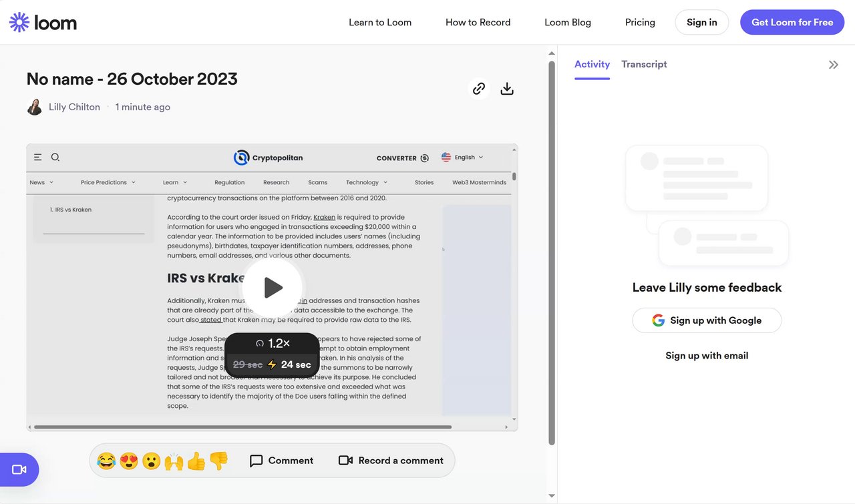Open the Pricing page

tap(640, 22)
